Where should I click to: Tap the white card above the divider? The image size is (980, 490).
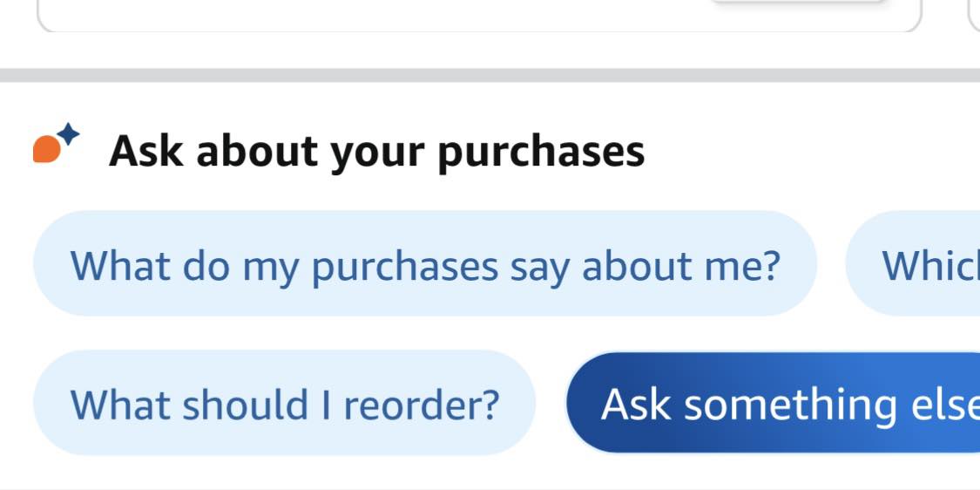477,14
